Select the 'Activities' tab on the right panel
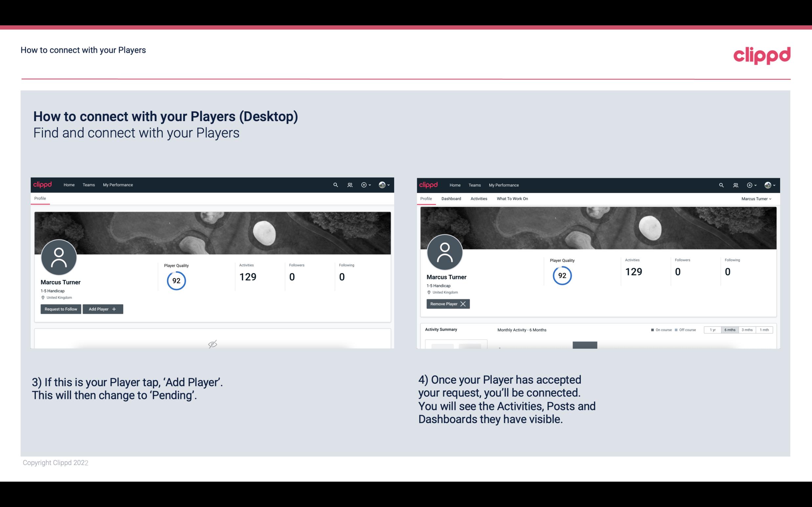This screenshot has width=812, height=507. point(479,199)
